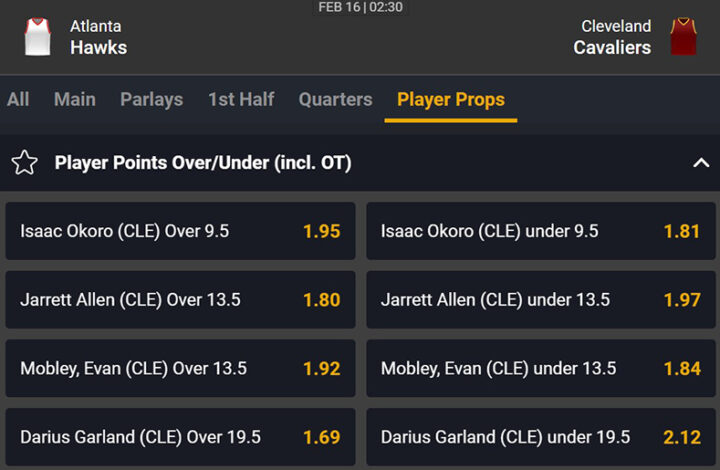Screen dimensions: 720x470
Task: Pick Jarrett Allen Over 13.5 odds
Action: click(180, 299)
